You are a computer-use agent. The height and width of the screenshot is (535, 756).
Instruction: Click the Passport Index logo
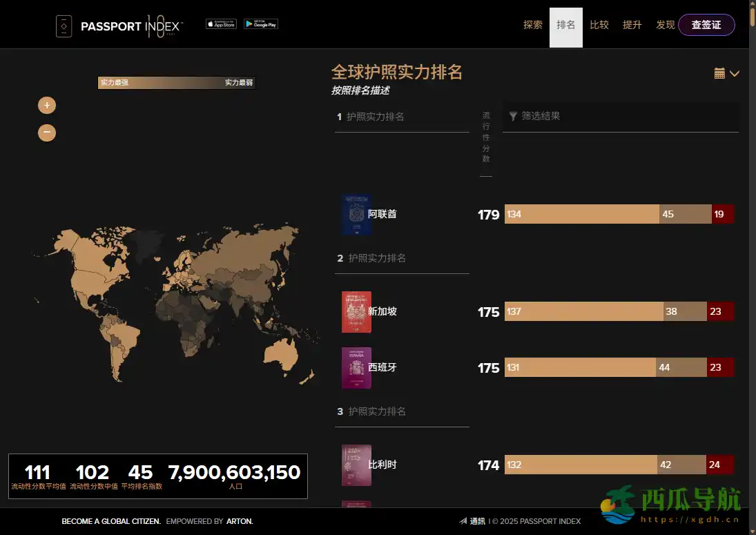click(117, 26)
